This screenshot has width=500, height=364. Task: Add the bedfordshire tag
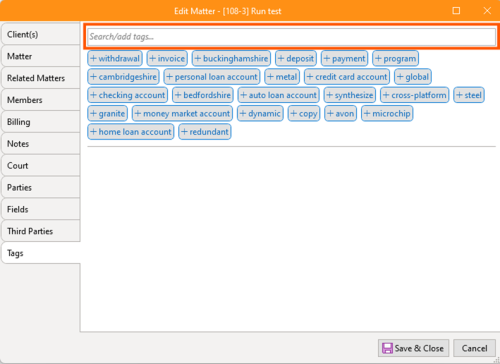pos(203,95)
